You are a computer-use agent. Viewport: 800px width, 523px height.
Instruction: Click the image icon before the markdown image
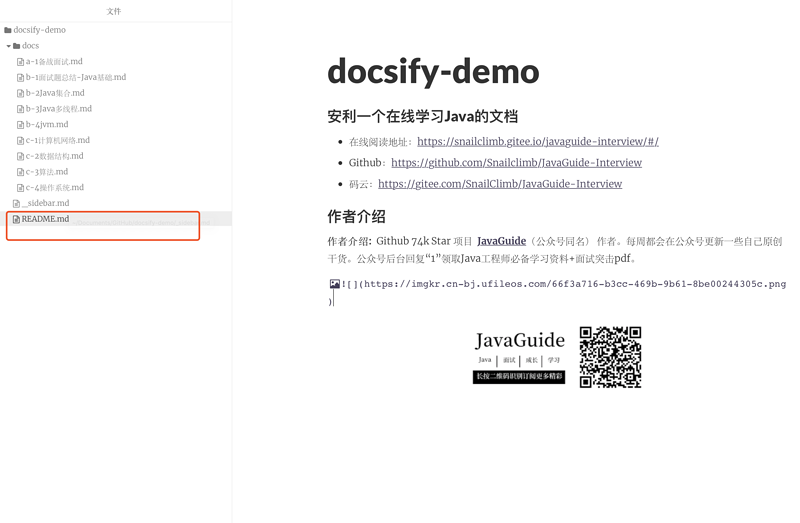point(335,284)
